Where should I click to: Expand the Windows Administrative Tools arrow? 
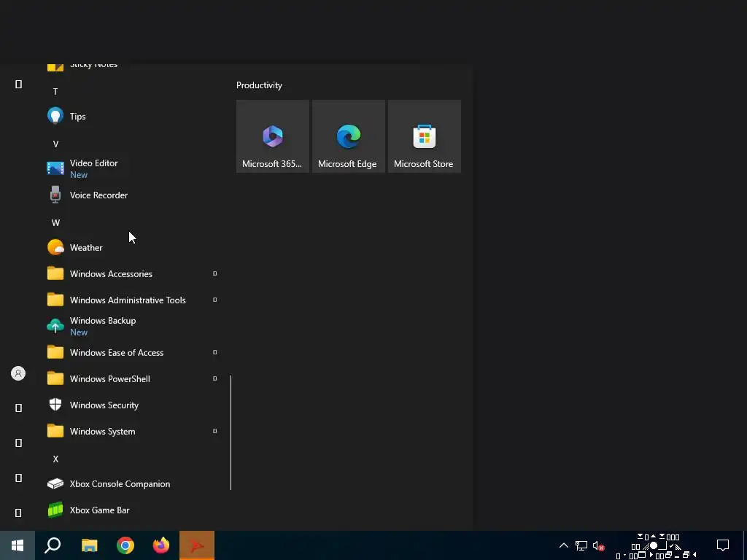point(215,300)
